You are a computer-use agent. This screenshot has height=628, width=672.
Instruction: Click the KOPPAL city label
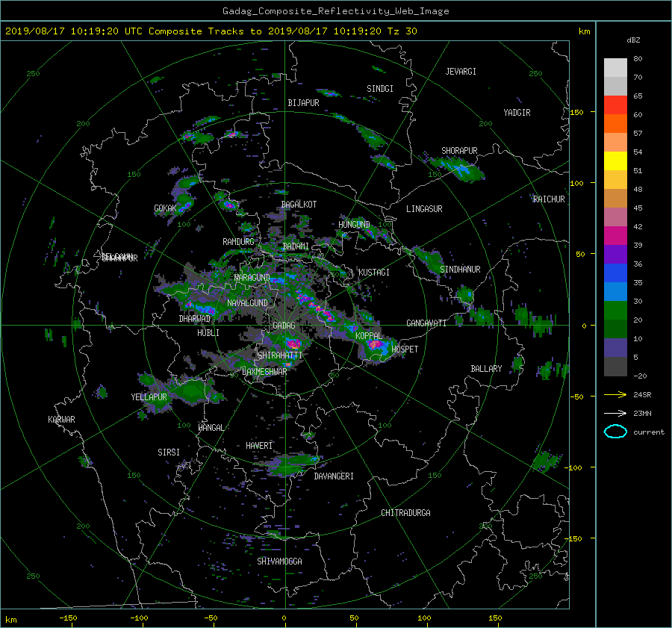(x=369, y=336)
